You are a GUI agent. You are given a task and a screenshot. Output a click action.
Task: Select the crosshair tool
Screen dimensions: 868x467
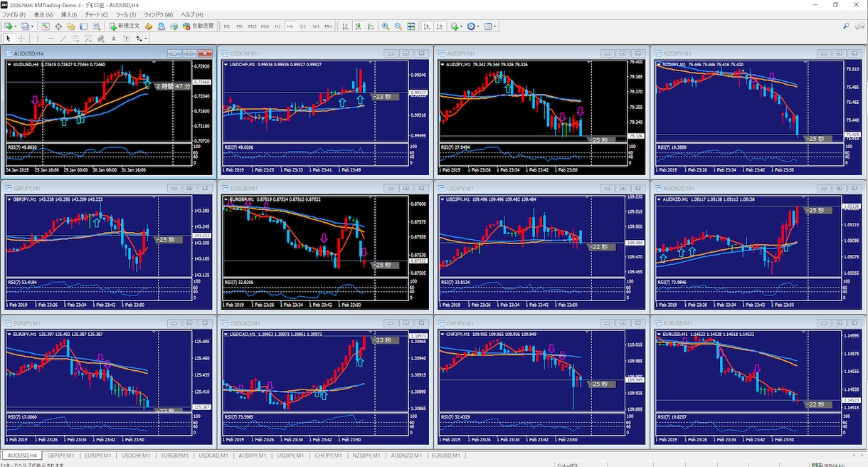(21, 38)
